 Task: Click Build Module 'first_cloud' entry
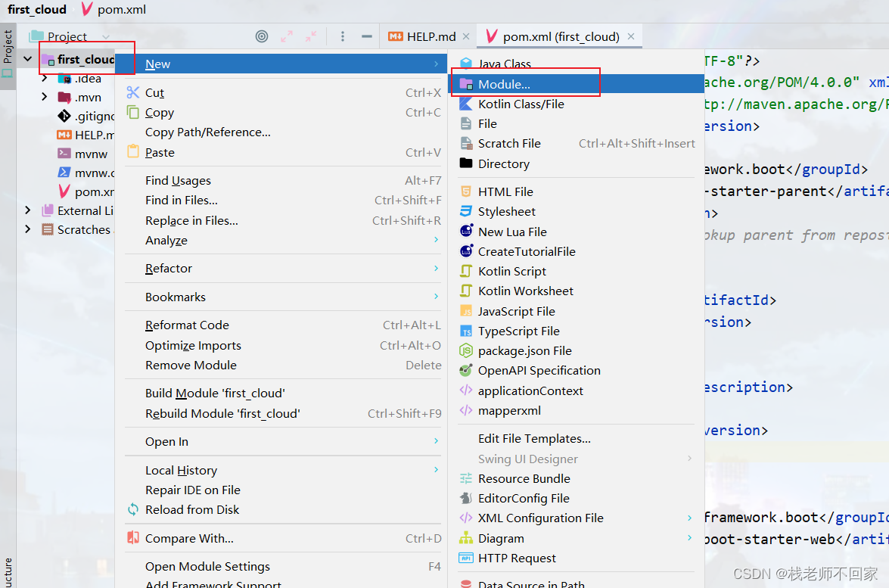(283, 393)
